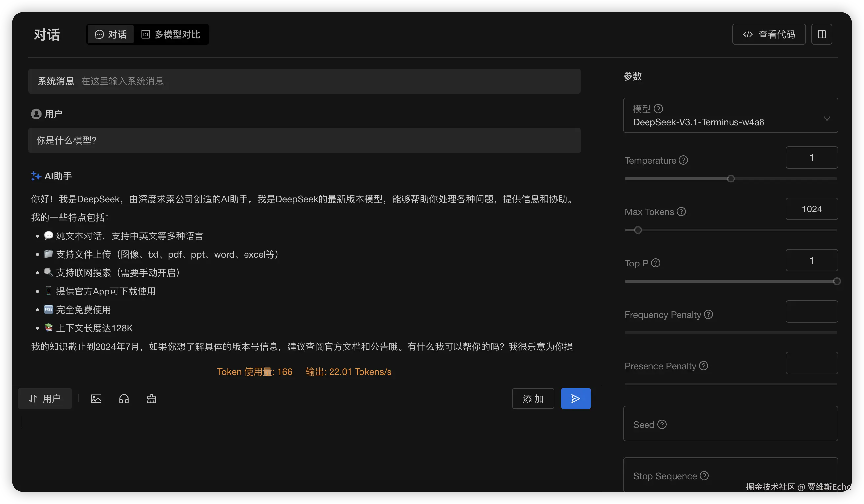Click the help icon beside Temperature

coord(683,160)
